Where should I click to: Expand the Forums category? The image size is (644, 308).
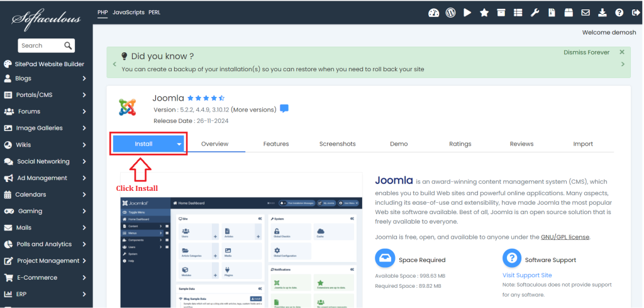46,111
